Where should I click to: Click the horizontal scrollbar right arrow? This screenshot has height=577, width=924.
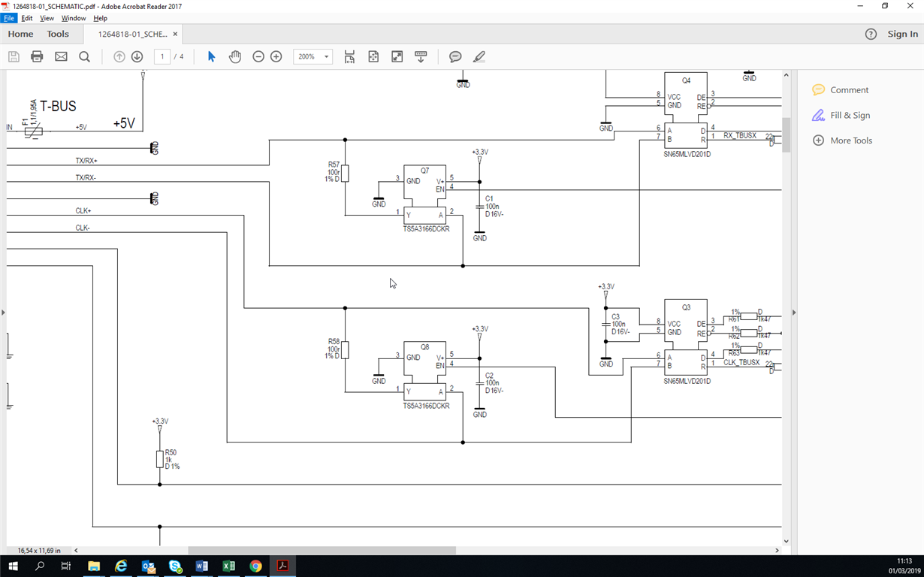coord(778,551)
